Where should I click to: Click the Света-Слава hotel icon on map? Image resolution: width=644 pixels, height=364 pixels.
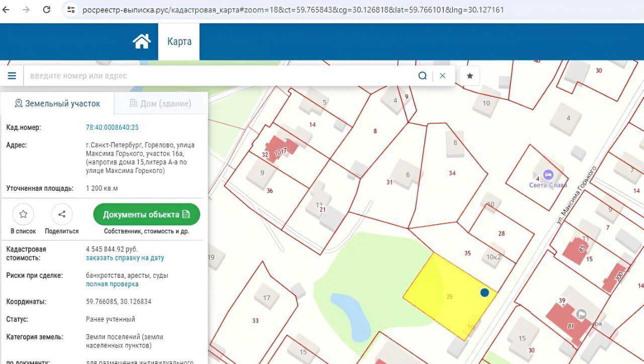click(x=548, y=175)
